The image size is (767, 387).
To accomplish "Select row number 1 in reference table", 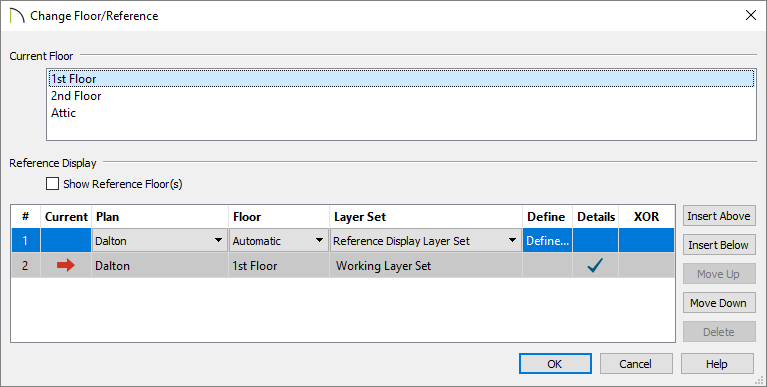I will coord(25,241).
